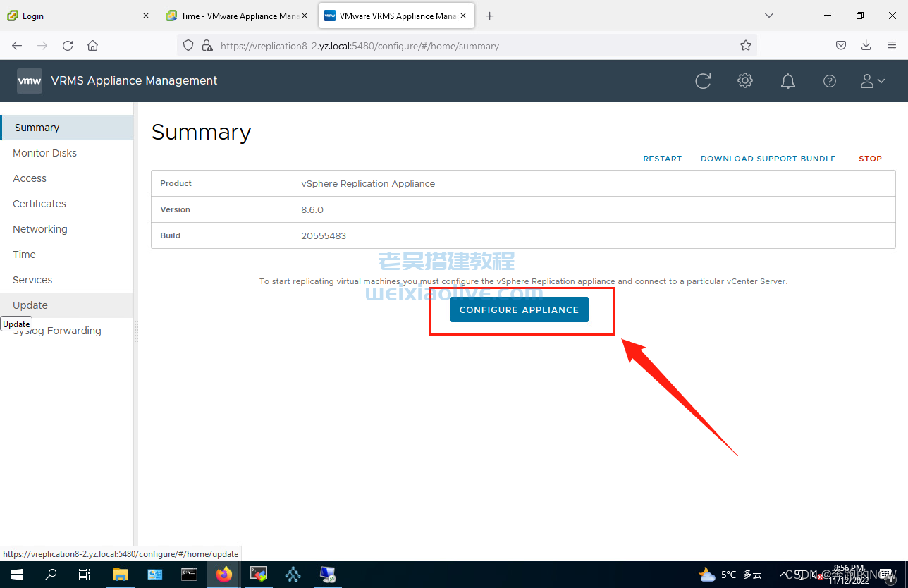Open the settings gear in VRMS header
Screen dimensions: 908x588
[x=745, y=81]
